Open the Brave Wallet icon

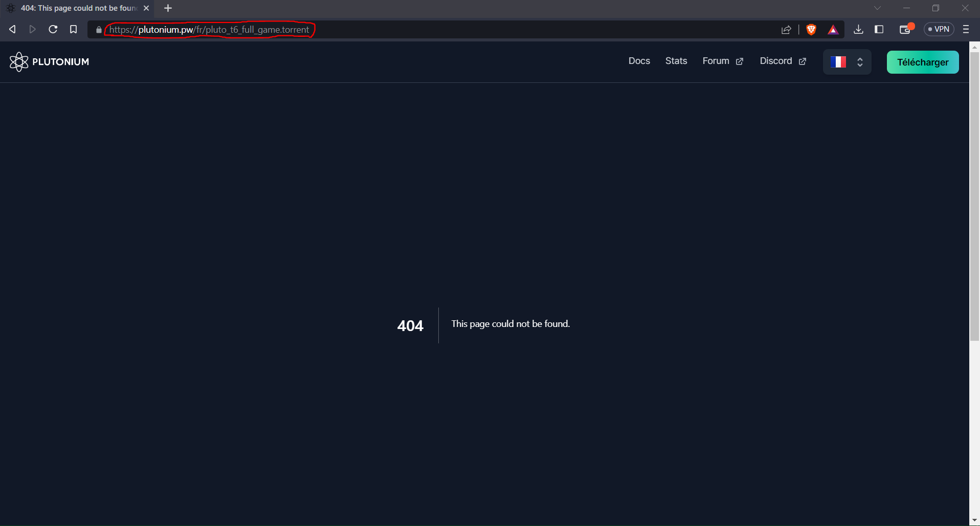[x=906, y=29]
